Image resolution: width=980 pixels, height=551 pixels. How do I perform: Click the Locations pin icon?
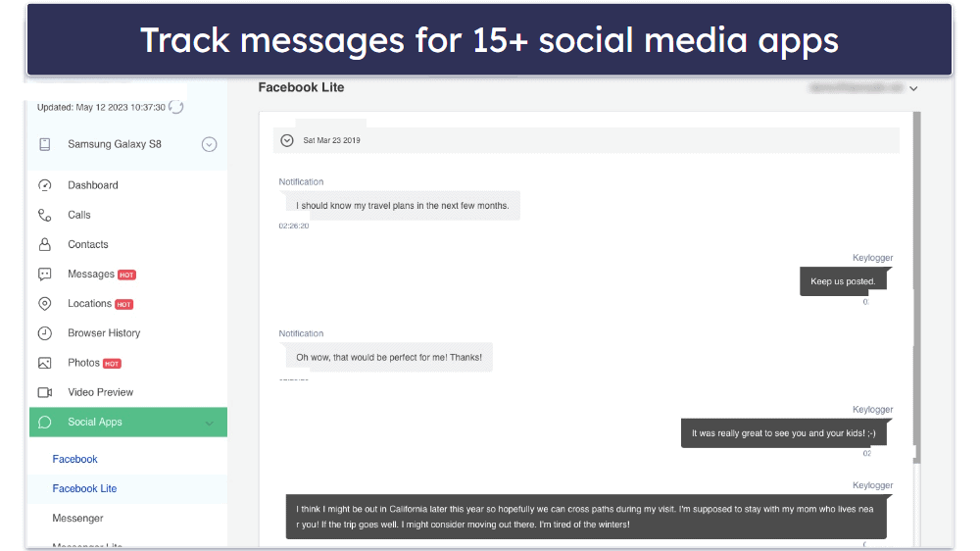(45, 304)
